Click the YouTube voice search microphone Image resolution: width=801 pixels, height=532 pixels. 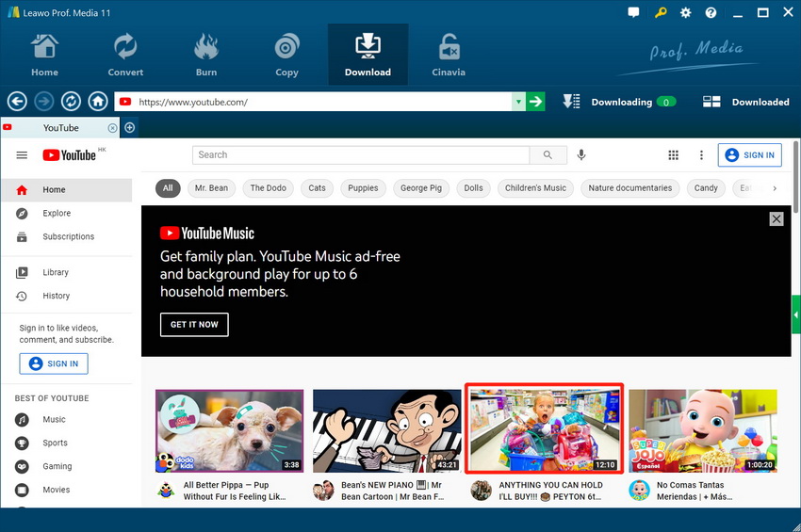pos(581,155)
